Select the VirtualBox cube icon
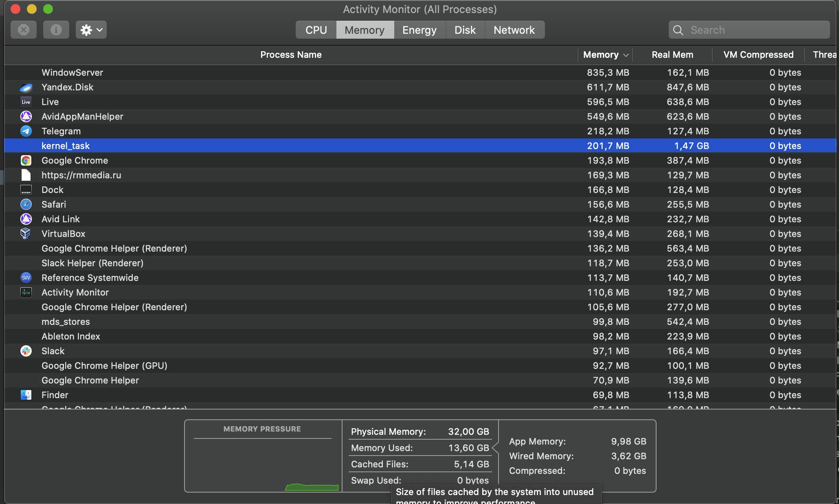Image resolution: width=839 pixels, height=504 pixels. pos(26,234)
